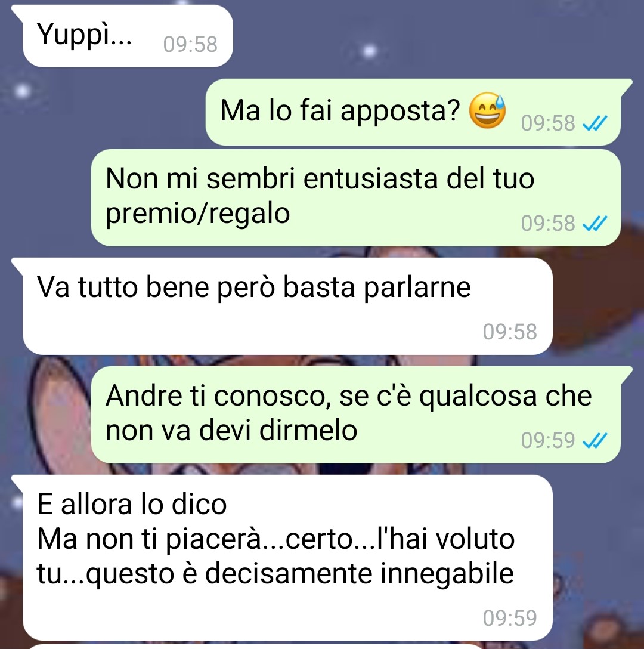Select 'Non mi sembri entusiasta' message bubble
644x649 pixels.
(x=356, y=197)
